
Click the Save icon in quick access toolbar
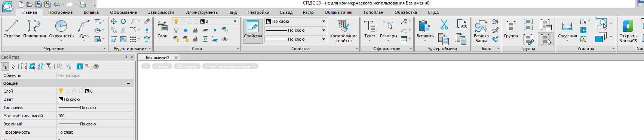point(39,4)
